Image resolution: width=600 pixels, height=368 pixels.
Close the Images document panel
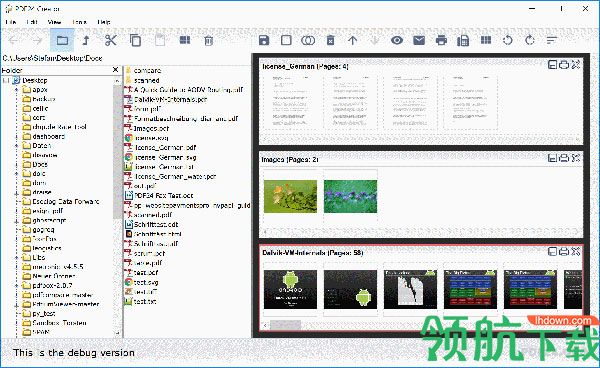click(x=576, y=158)
